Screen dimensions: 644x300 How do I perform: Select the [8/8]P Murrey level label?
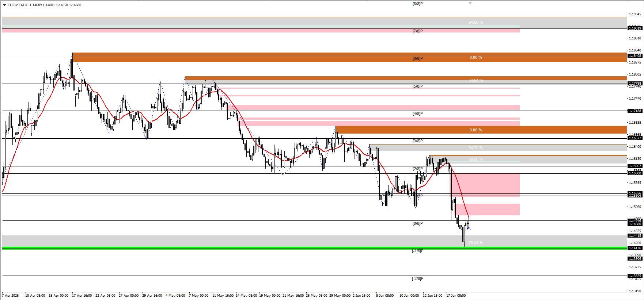point(417,4)
